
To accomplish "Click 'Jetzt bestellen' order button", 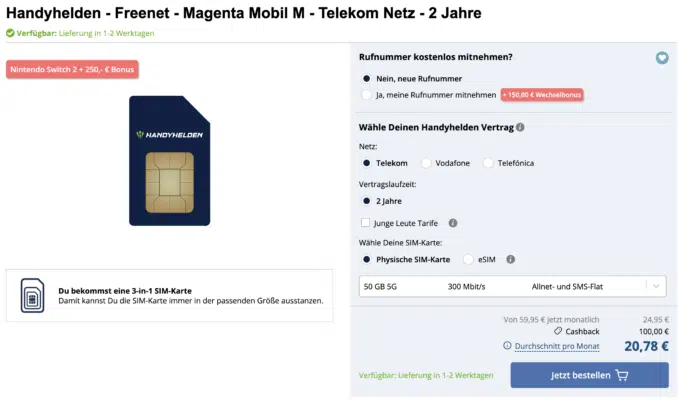I will point(589,376).
